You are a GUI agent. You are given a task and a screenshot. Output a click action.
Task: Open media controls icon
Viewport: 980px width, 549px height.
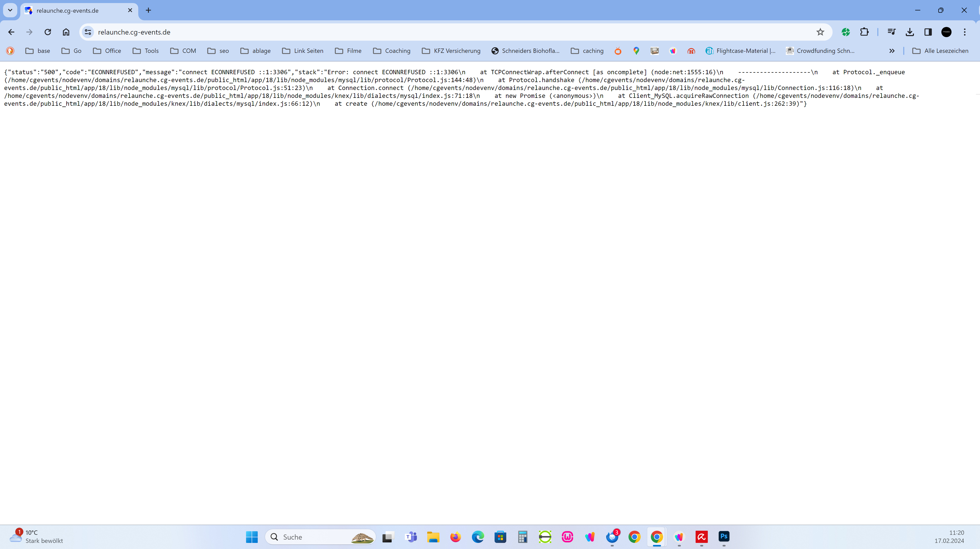coord(891,32)
